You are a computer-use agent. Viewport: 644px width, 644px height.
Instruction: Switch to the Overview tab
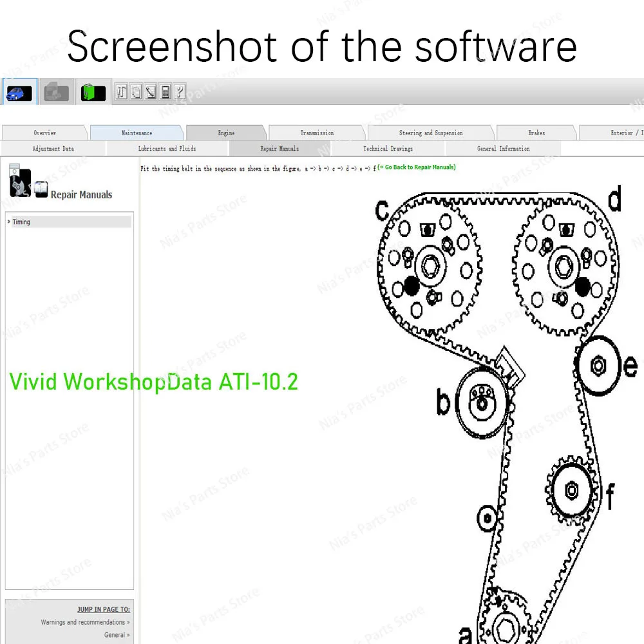coord(45,133)
